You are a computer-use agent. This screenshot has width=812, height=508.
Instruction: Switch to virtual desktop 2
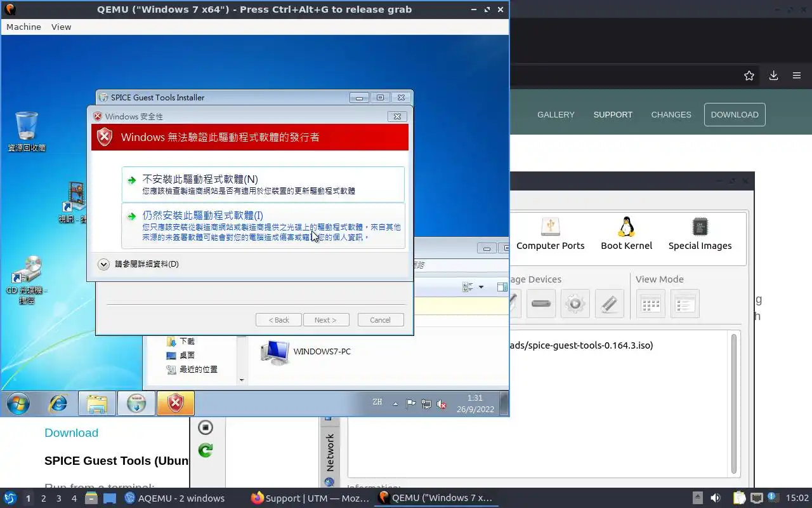click(x=43, y=498)
